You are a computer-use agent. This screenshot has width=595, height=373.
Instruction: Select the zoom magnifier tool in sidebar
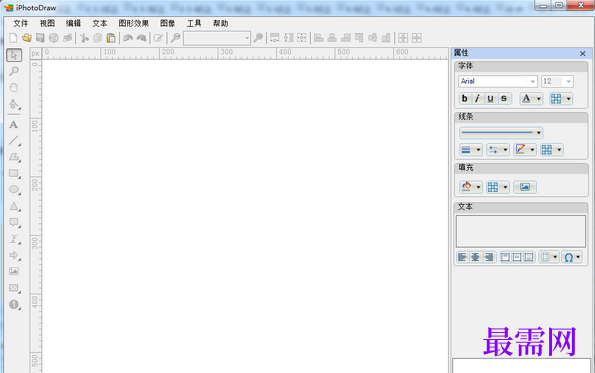(14, 71)
